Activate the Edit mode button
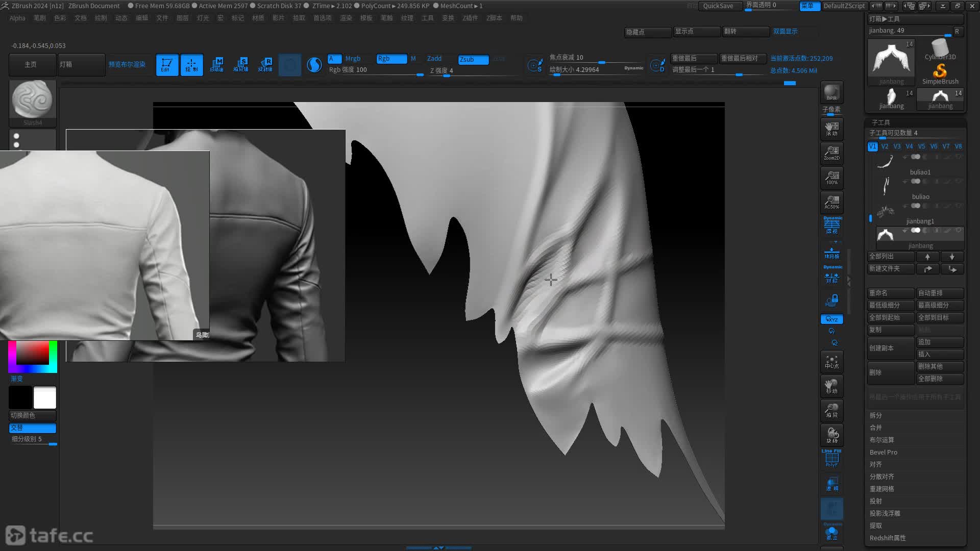The height and width of the screenshot is (551, 980). tap(167, 65)
